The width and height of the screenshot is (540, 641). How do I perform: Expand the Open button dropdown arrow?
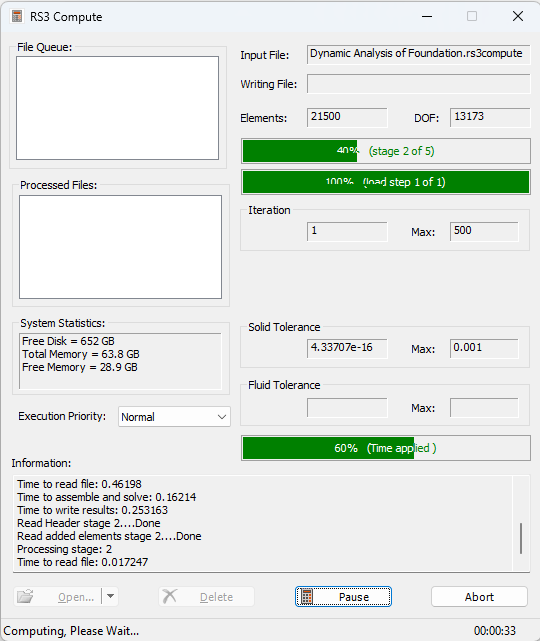(110, 597)
